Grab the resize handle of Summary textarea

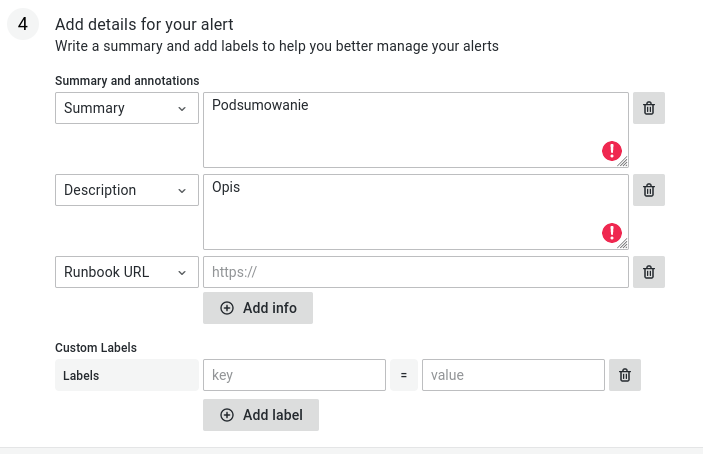point(623,162)
